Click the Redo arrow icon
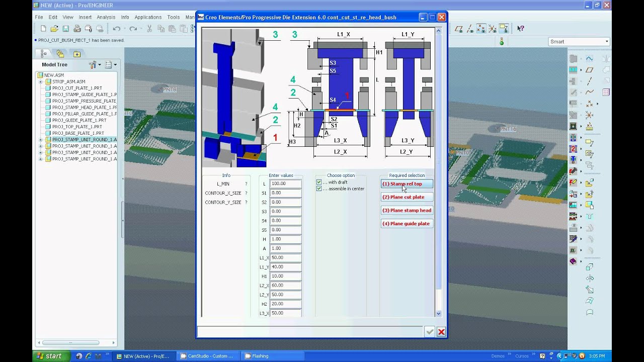 [x=133, y=29]
